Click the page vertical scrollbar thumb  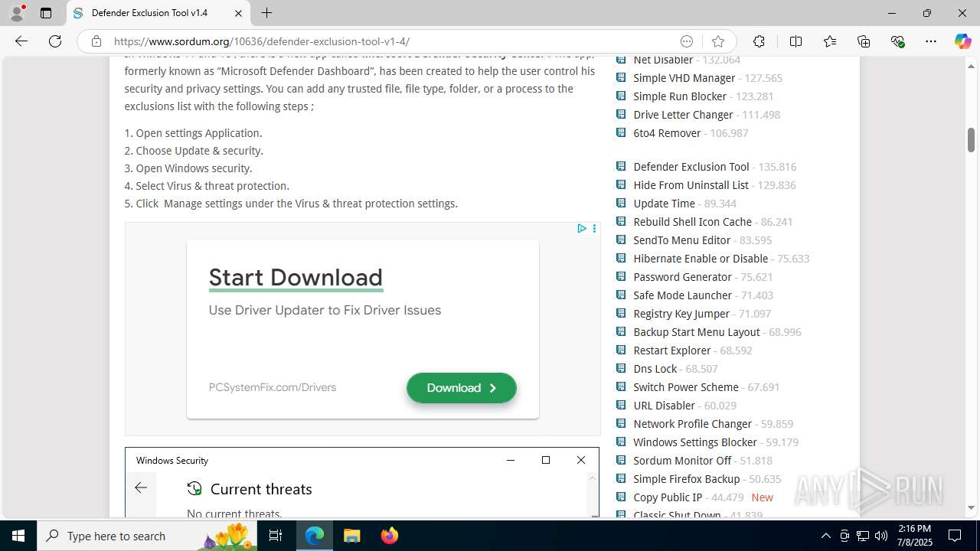tap(971, 139)
